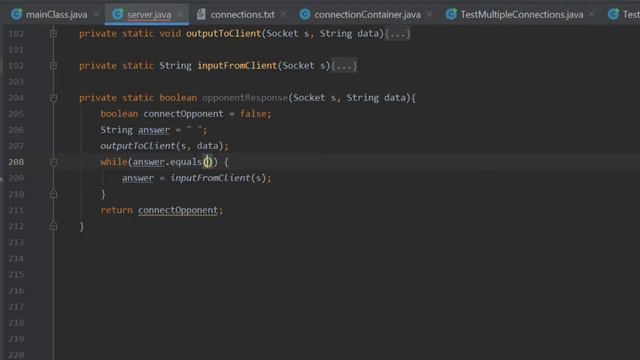
Task: Close the server.java tab
Action: pyautogui.click(x=180, y=14)
